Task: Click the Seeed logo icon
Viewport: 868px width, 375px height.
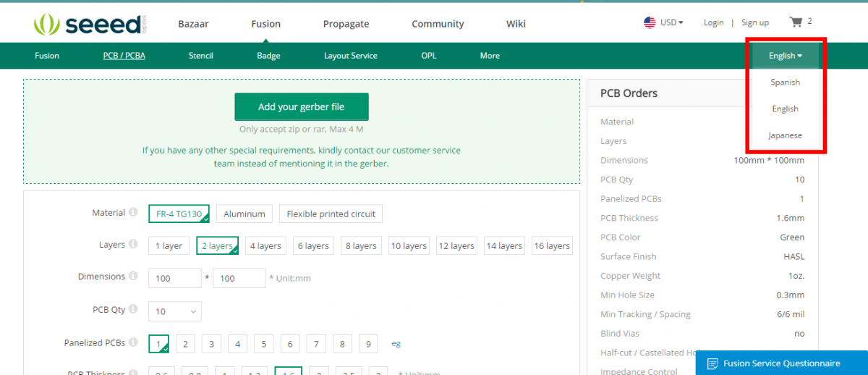Action: pos(47,25)
